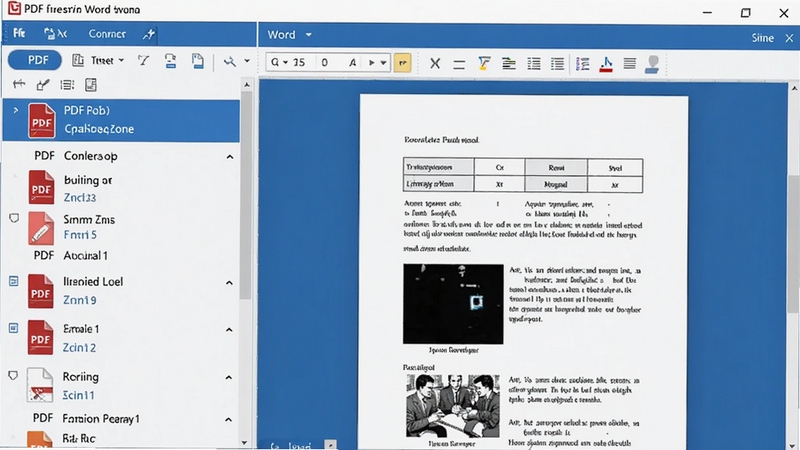Choose the red underlined font color tool
Image resolution: width=800 pixels, height=450 pixels.
[x=606, y=64]
